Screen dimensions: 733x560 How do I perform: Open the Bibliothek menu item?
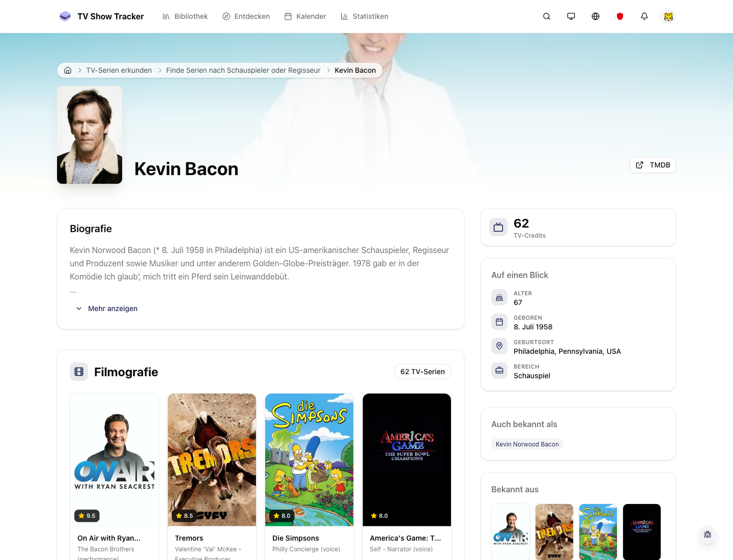pos(185,16)
